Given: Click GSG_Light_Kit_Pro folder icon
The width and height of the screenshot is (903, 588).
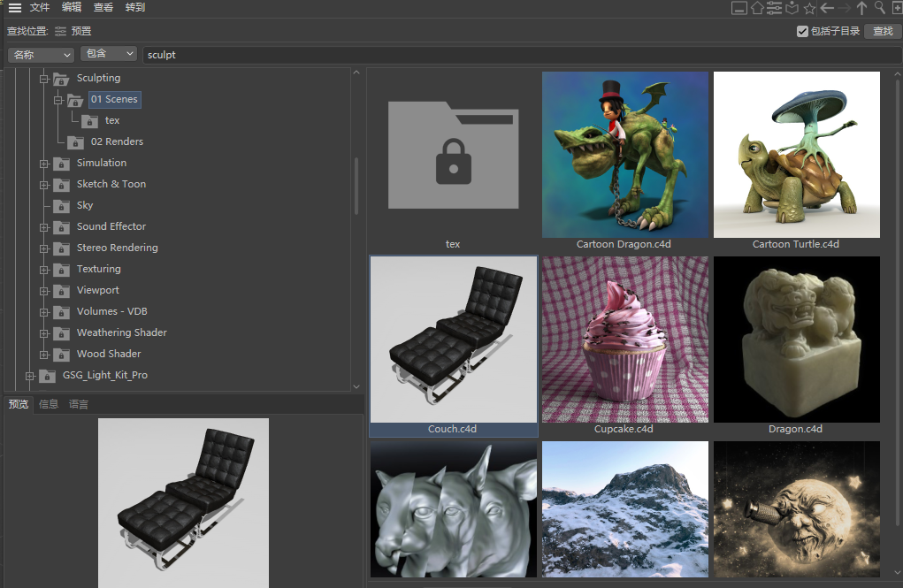Looking at the screenshot, I should [47, 376].
